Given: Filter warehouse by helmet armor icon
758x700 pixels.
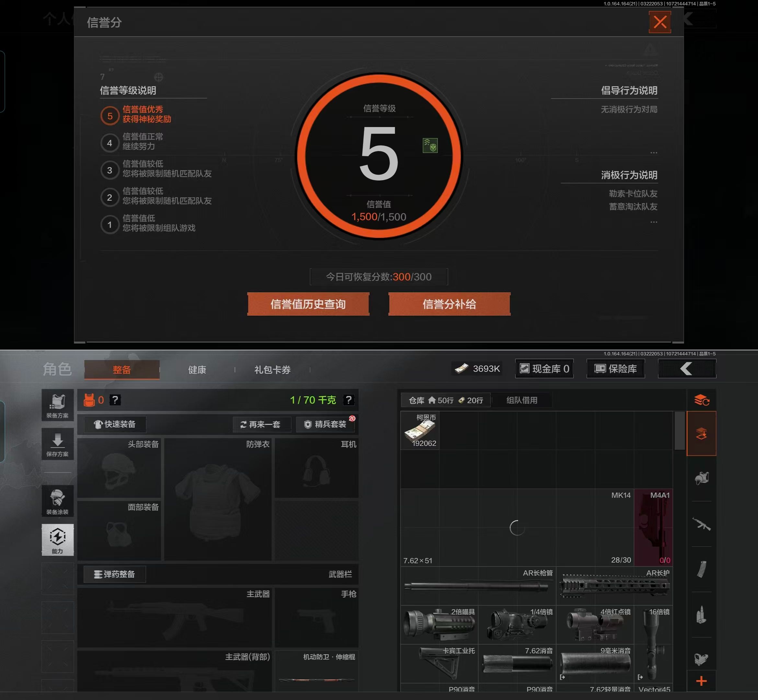Looking at the screenshot, I should 701,478.
